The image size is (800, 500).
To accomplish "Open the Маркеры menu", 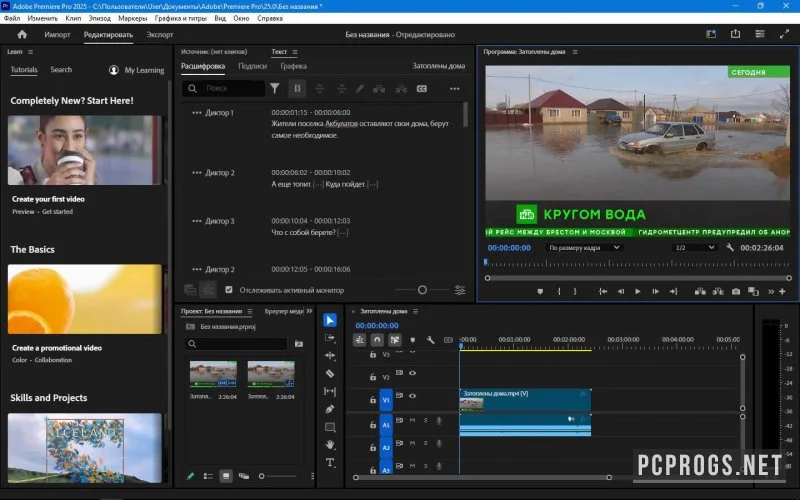I will point(133,18).
